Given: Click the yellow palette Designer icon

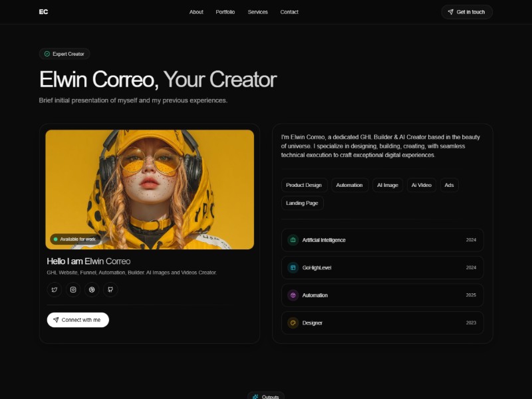Looking at the screenshot, I should point(293,323).
